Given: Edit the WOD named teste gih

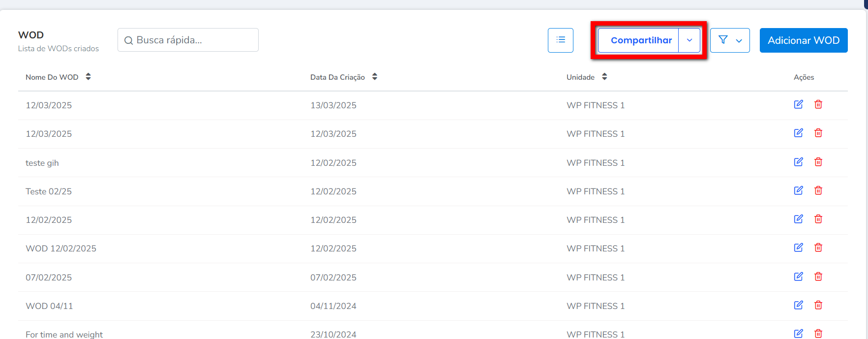Looking at the screenshot, I should (798, 162).
